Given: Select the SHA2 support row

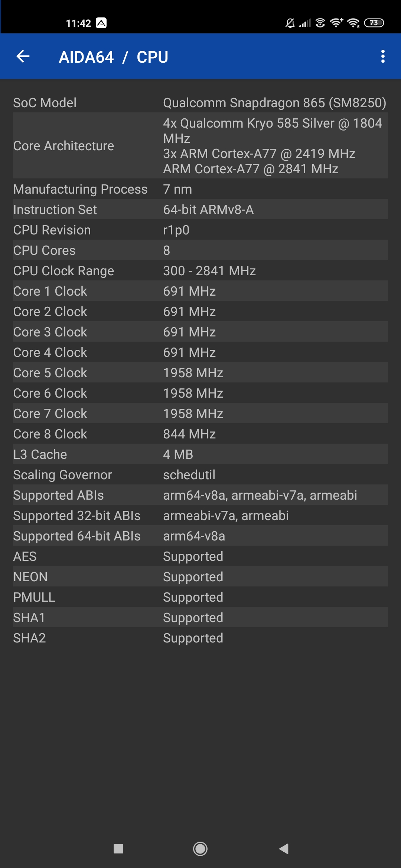Looking at the screenshot, I should coord(200,638).
